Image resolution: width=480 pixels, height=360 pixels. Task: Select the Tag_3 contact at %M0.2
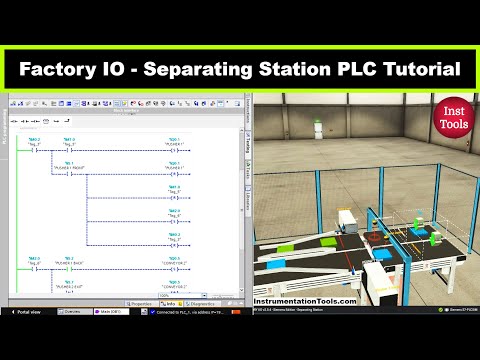click(x=34, y=151)
